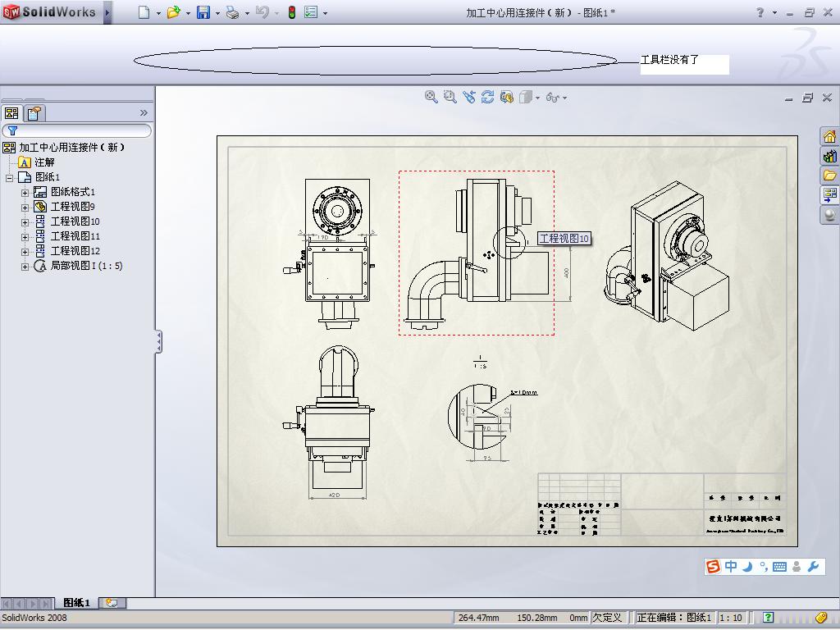Open the dropdown arrow beside Open file
Screen dimensions: 840x630
[188, 13]
